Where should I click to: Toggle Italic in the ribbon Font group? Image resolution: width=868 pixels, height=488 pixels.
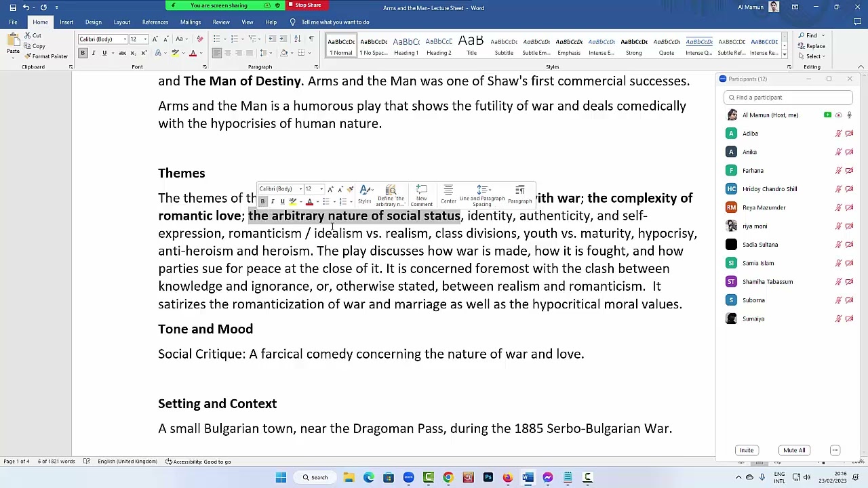tap(94, 53)
